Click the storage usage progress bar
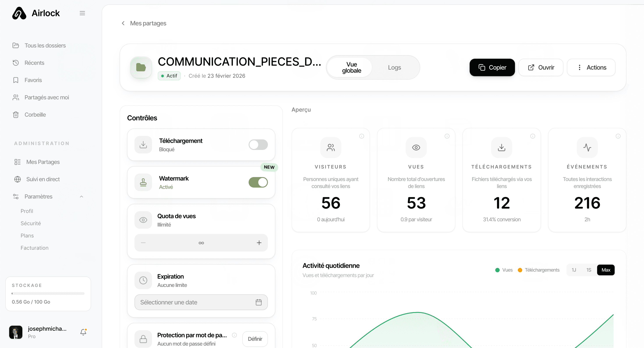 point(48,294)
